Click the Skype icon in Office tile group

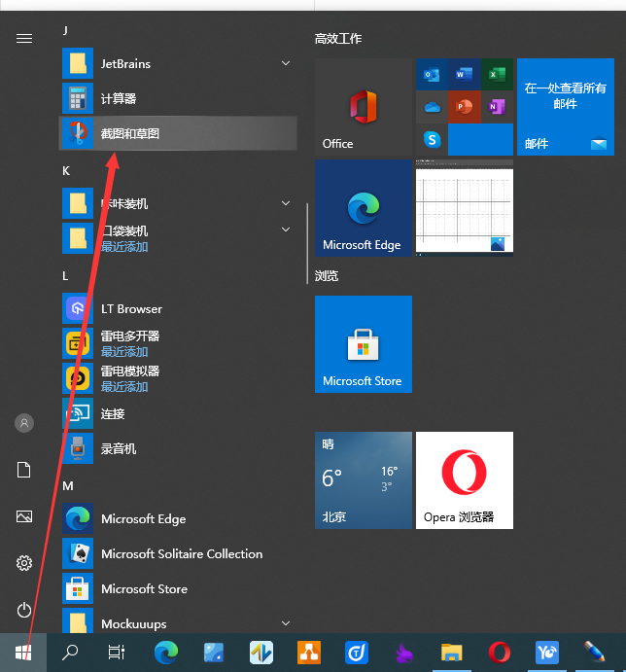tap(433, 139)
